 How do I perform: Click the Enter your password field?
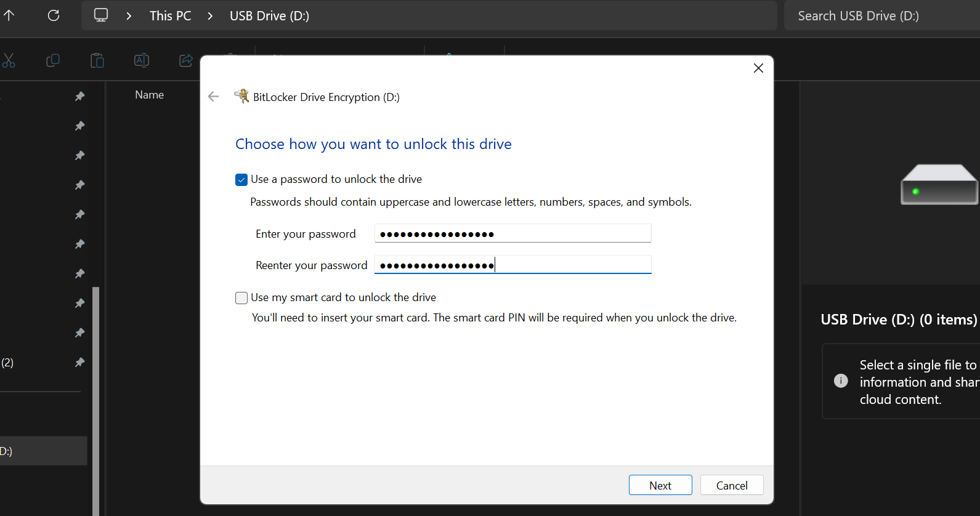point(512,234)
